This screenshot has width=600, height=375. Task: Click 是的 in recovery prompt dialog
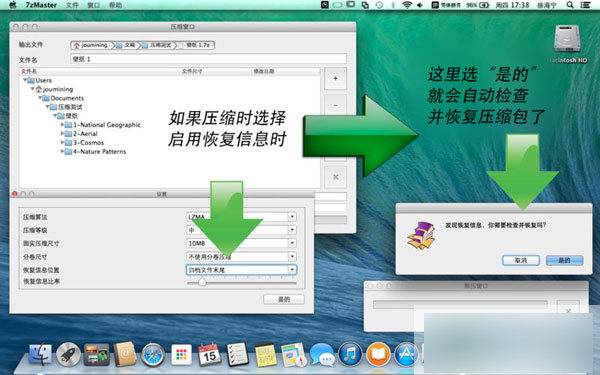(x=564, y=261)
